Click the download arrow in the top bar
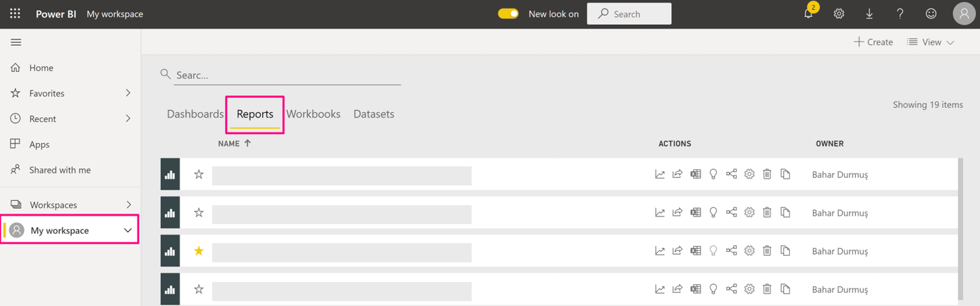The width and height of the screenshot is (980, 306). tap(869, 13)
